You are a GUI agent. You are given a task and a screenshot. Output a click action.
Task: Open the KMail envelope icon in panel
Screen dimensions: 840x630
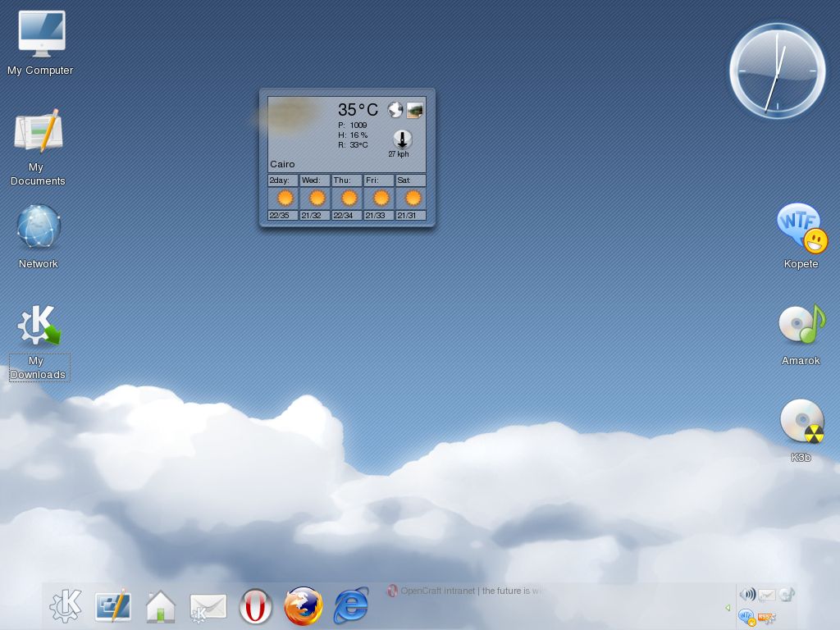click(208, 608)
